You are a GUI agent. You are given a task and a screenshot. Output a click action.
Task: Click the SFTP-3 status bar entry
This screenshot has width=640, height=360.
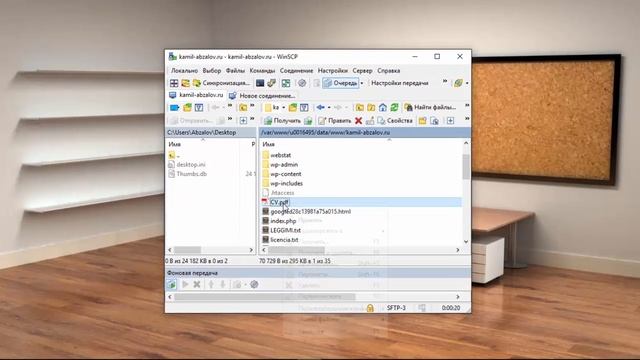tap(396, 308)
